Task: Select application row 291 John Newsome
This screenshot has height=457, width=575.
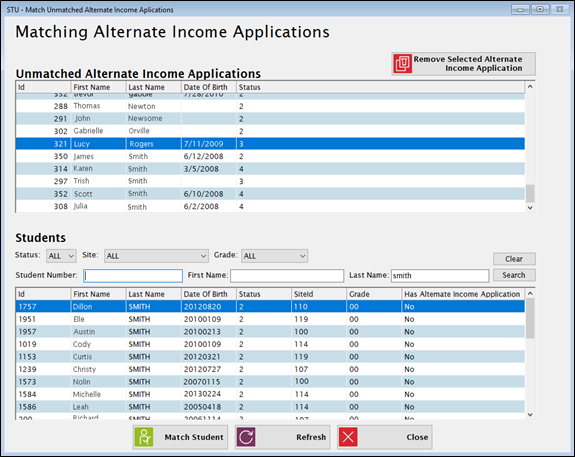Action: pos(270,119)
